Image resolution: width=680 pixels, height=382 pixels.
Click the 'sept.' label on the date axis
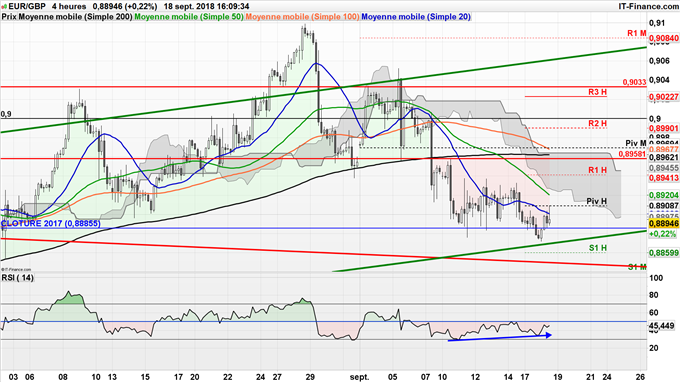coord(360,377)
